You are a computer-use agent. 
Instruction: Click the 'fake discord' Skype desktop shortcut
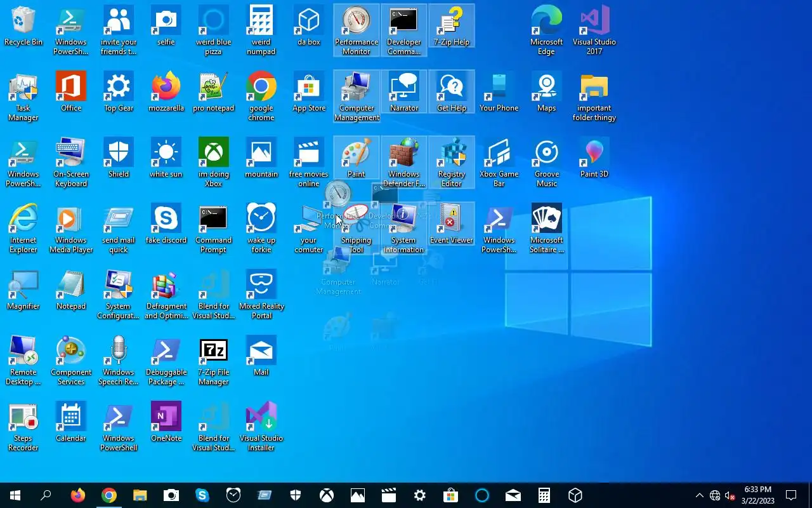pyautogui.click(x=166, y=225)
